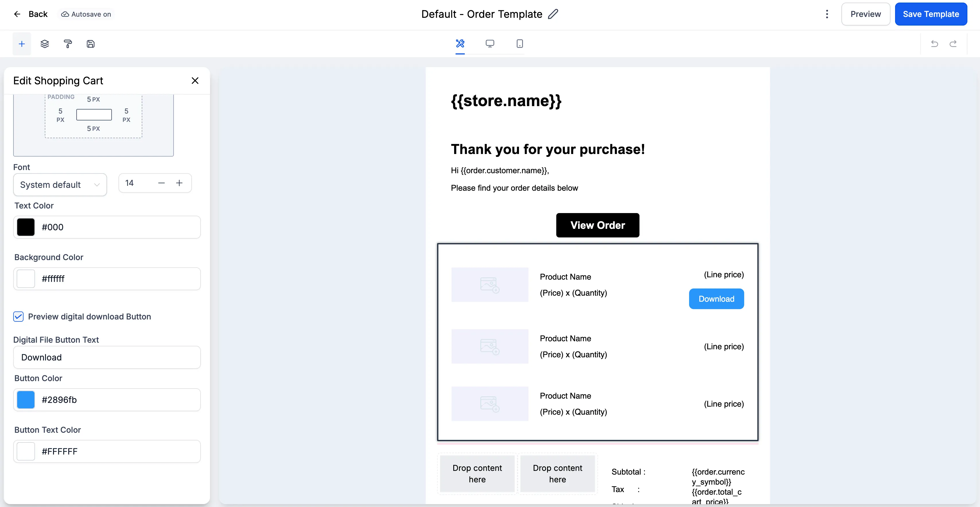Disable the Preview digital download Button checkbox
The width and height of the screenshot is (980, 507).
[18, 317]
